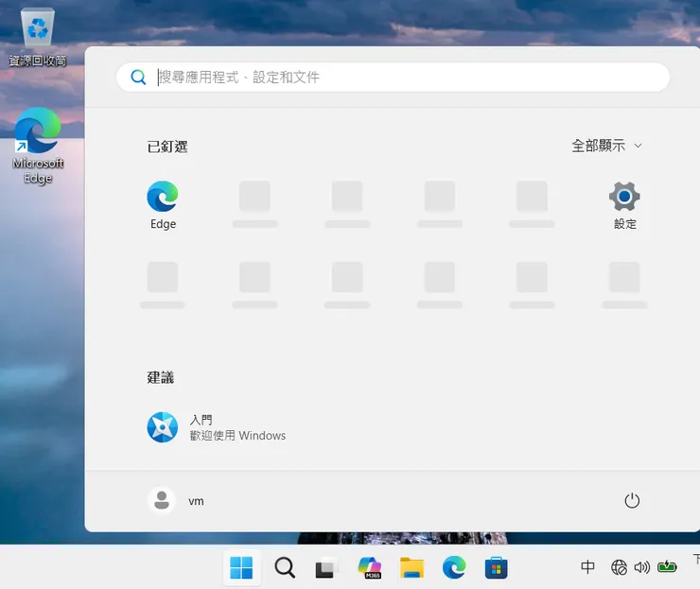Expand pinned apps with 全部顯示

pos(606,146)
